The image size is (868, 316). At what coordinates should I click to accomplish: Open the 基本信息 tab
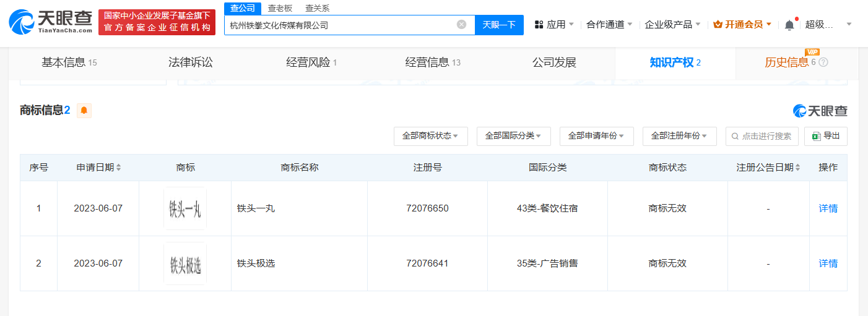tap(69, 62)
